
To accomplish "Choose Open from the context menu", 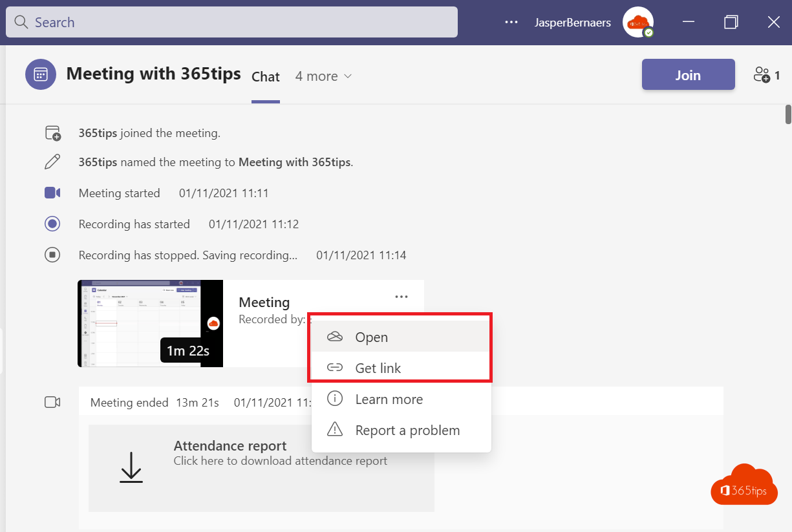I will [x=371, y=337].
